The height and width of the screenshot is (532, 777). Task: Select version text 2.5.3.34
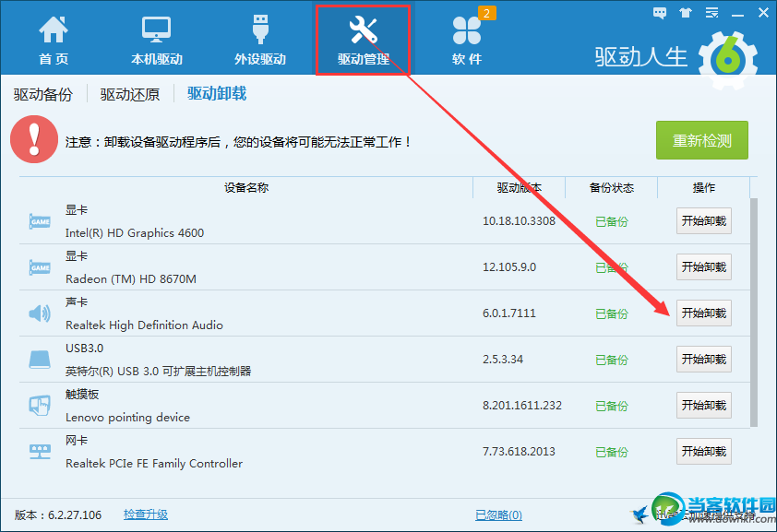pos(503,360)
